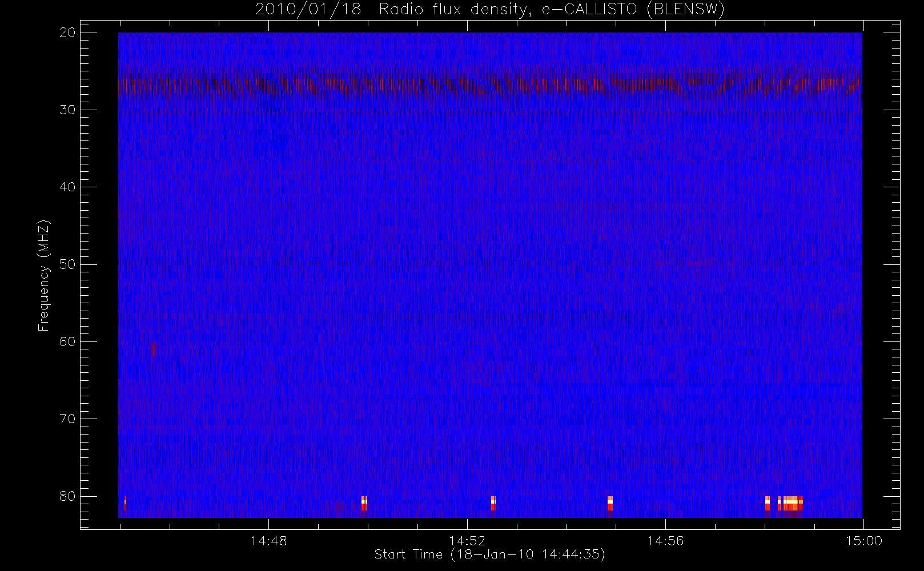Click the plot title mentioning e-CALLISTO (BLENSW)
The image size is (924, 571).
tap(490, 10)
